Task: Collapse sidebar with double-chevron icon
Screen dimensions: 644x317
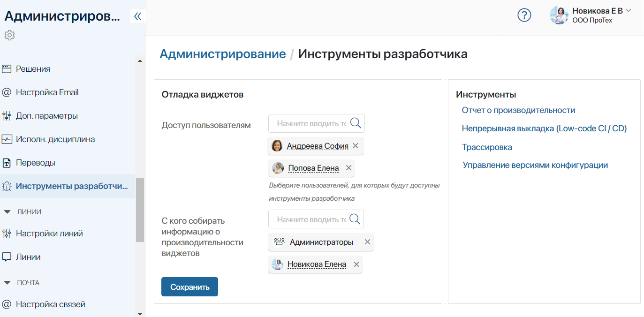Action: click(x=137, y=16)
